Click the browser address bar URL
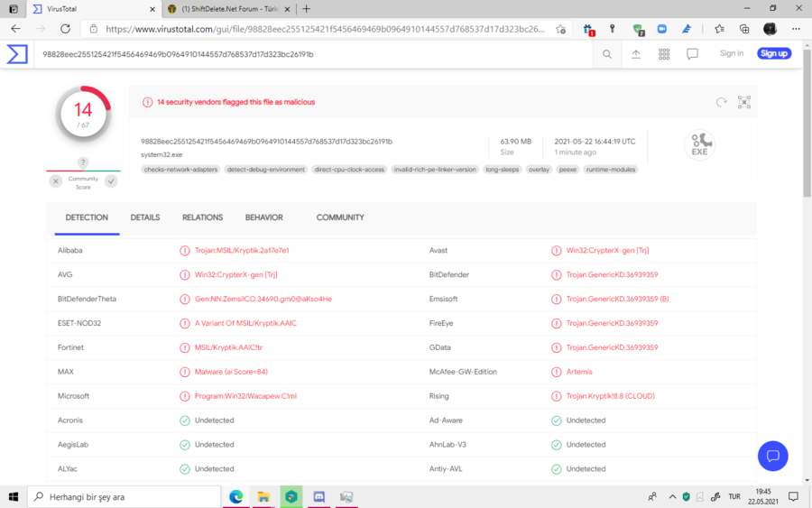812x508 pixels. click(325, 29)
